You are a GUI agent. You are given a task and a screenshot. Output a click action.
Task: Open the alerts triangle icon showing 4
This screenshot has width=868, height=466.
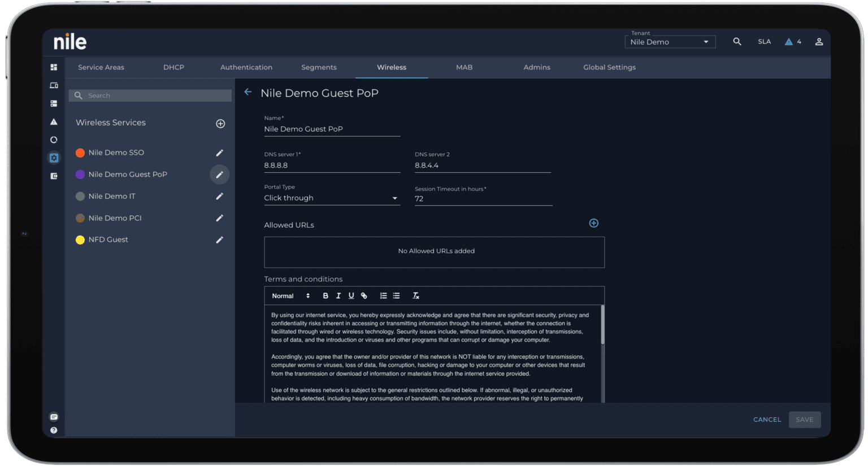[792, 42]
